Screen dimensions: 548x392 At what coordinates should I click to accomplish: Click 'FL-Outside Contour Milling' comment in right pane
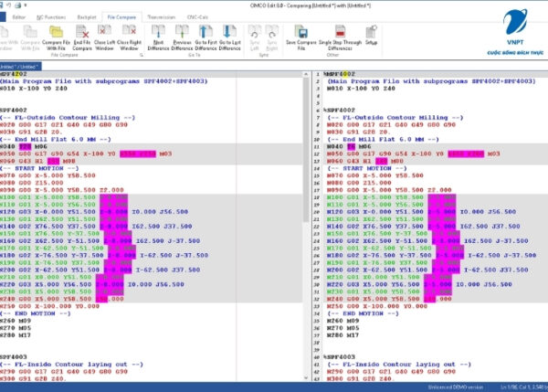click(x=395, y=118)
